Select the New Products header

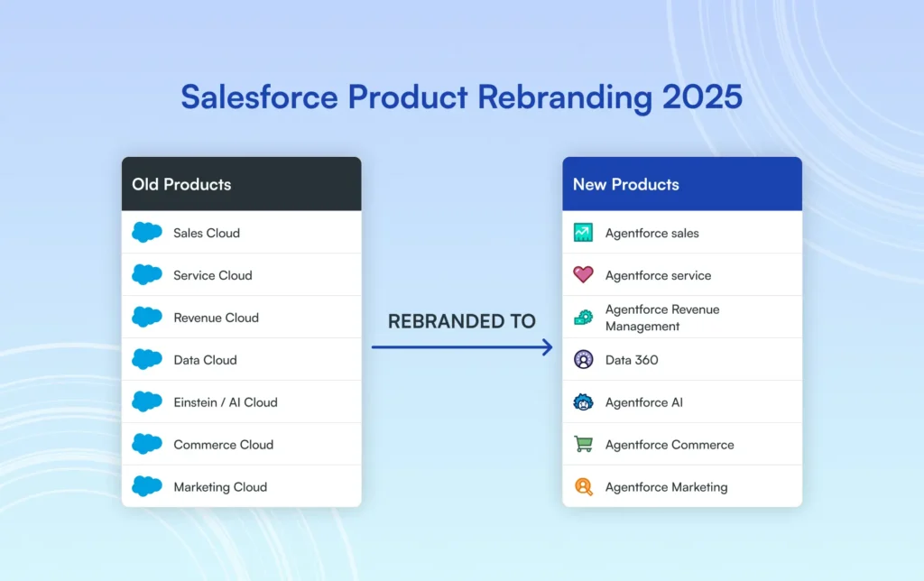point(625,184)
